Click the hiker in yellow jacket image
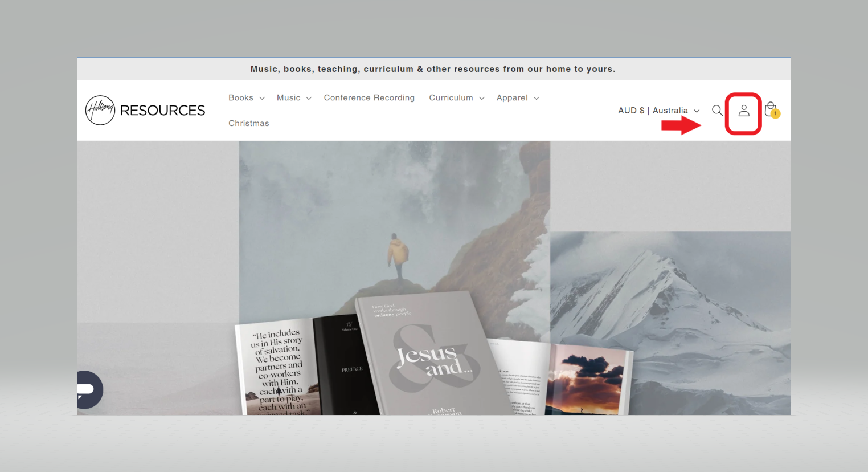 click(x=398, y=254)
